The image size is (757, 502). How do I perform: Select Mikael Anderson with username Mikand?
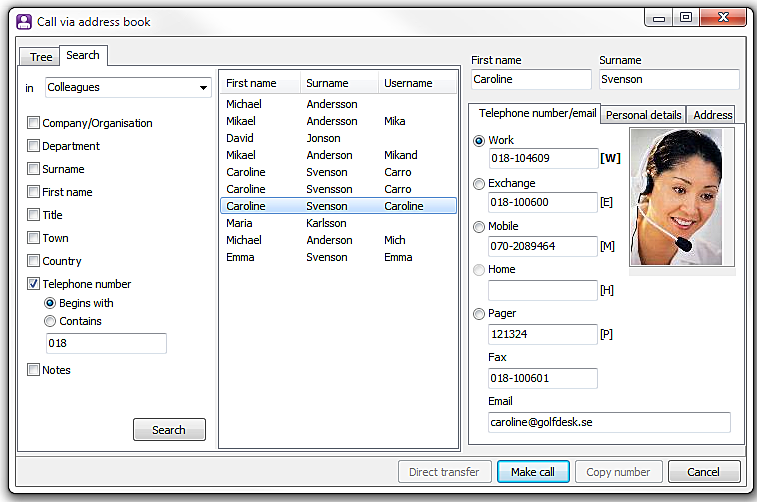[338, 155]
